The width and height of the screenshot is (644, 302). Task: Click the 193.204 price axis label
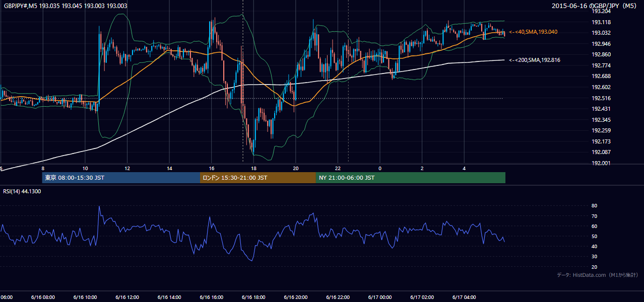coord(601,11)
